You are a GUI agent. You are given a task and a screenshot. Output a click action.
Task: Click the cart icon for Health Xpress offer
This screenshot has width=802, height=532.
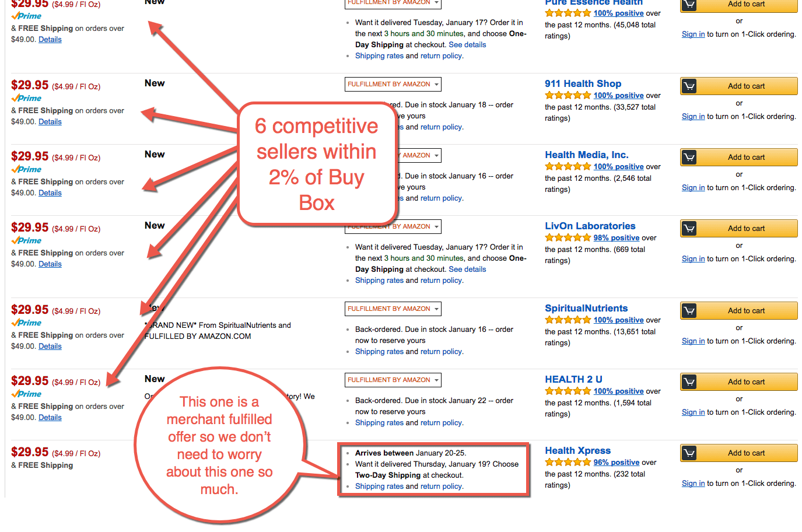690,453
